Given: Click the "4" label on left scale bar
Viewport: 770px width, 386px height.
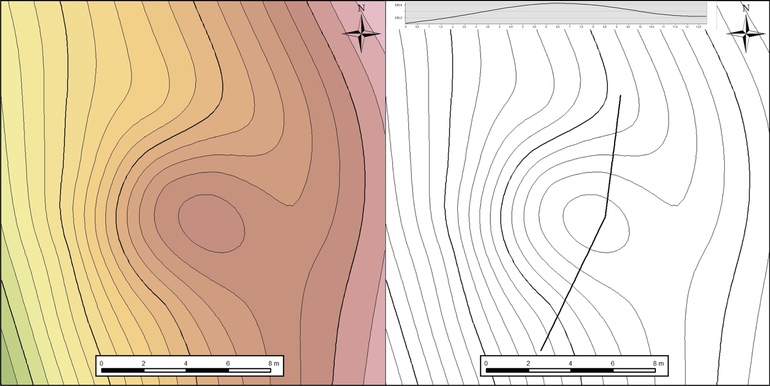Looking at the screenshot, I should (x=186, y=363).
